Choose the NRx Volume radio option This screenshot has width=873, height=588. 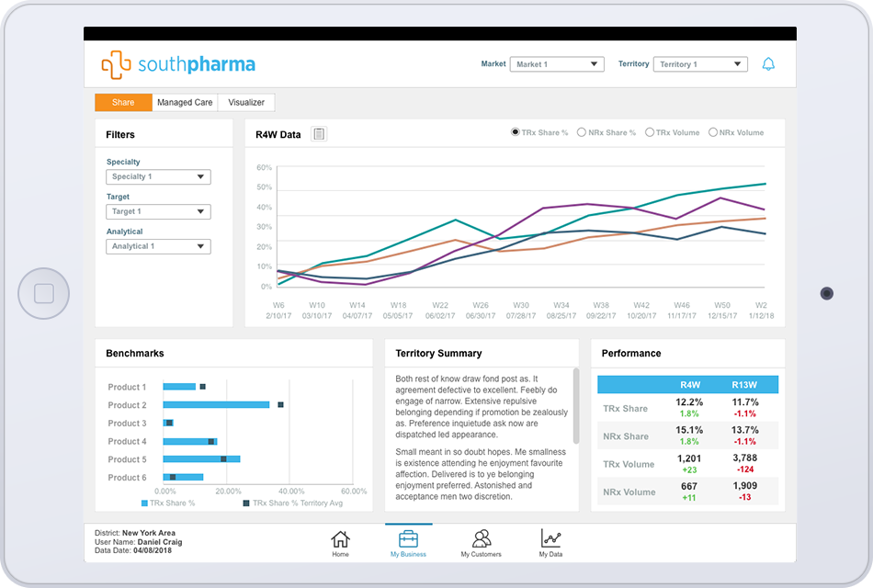pos(713,133)
